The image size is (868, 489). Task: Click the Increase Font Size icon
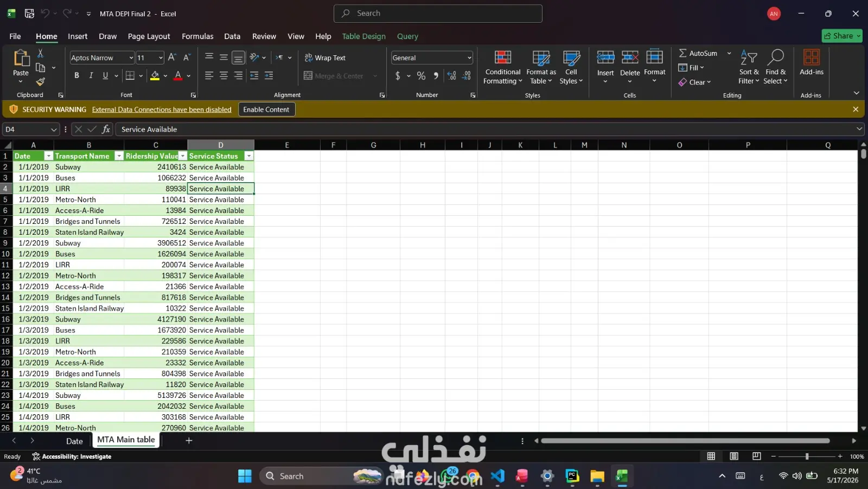(172, 57)
